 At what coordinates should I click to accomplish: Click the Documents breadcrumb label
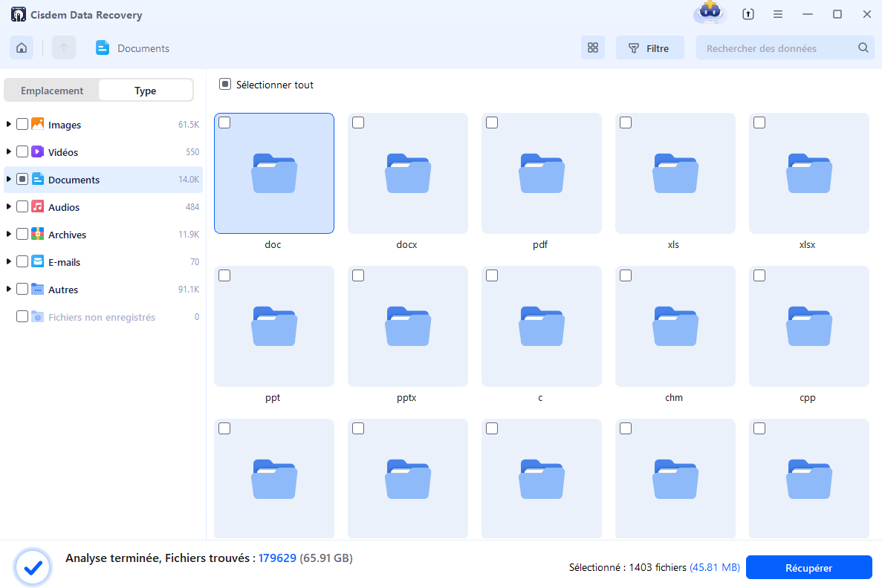(143, 48)
